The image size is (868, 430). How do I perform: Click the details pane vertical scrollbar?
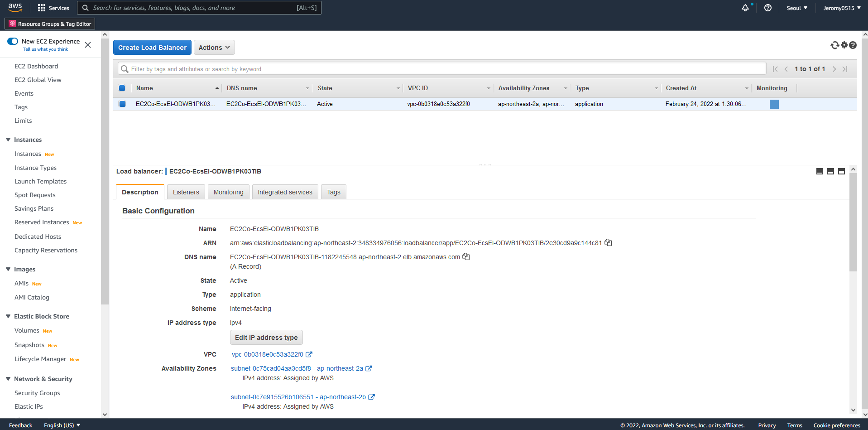[x=853, y=222]
